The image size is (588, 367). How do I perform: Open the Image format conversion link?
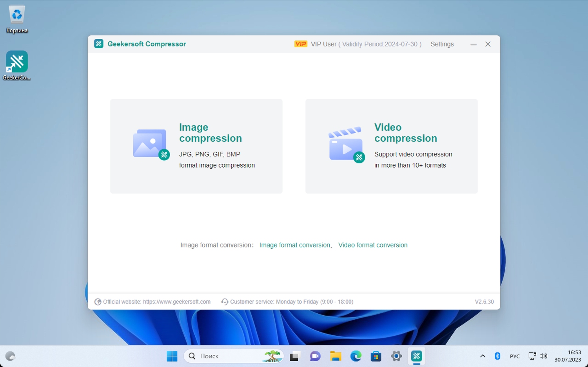295,245
